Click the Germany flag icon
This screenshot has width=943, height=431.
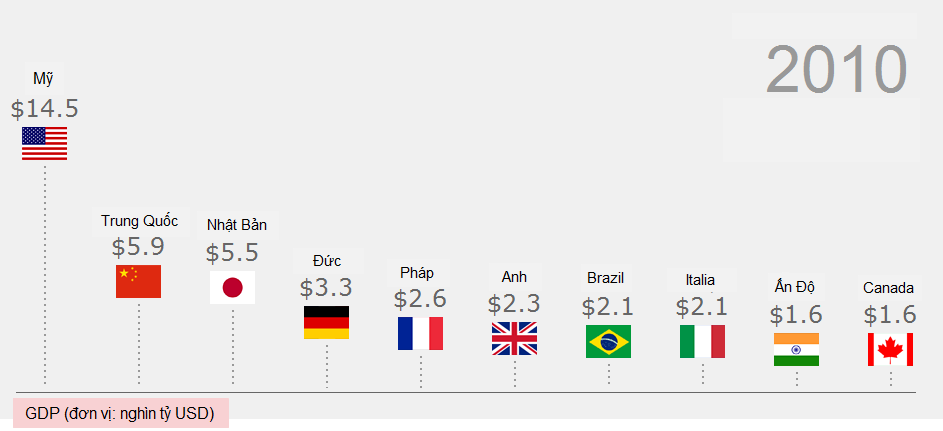[326, 323]
